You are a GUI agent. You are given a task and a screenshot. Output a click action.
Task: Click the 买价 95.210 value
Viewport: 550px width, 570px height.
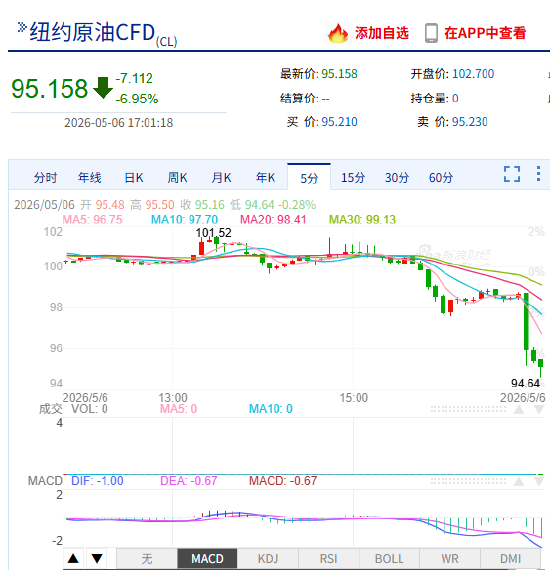click(339, 122)
